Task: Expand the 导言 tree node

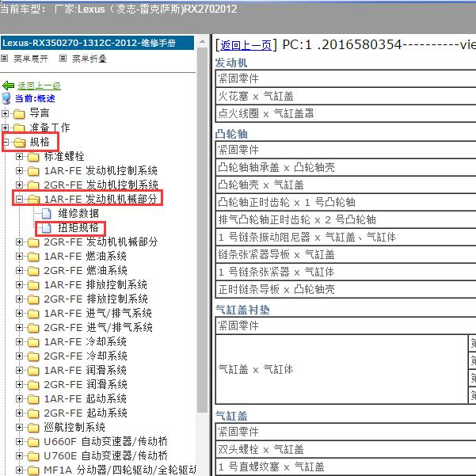Action: [x=5, y=113]
